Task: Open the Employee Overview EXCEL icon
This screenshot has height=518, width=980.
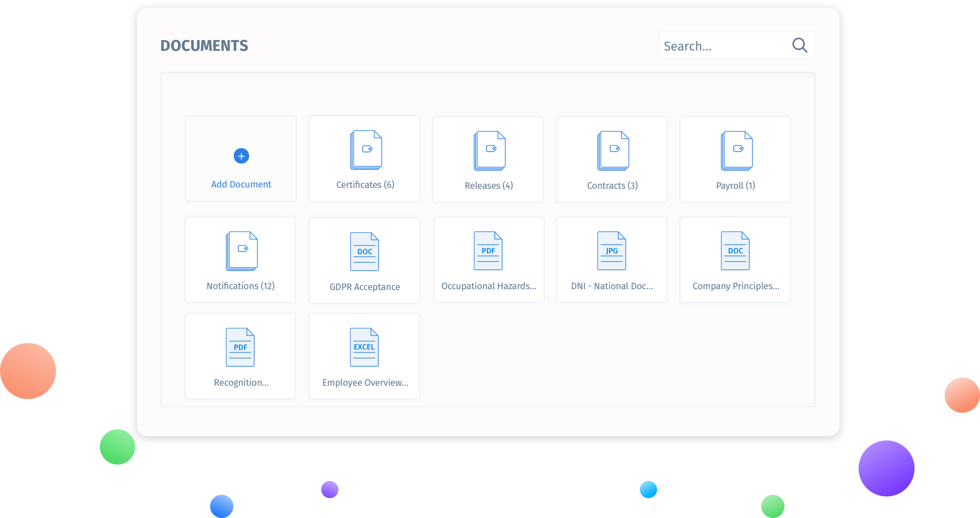Action: (x=364, y=347)
